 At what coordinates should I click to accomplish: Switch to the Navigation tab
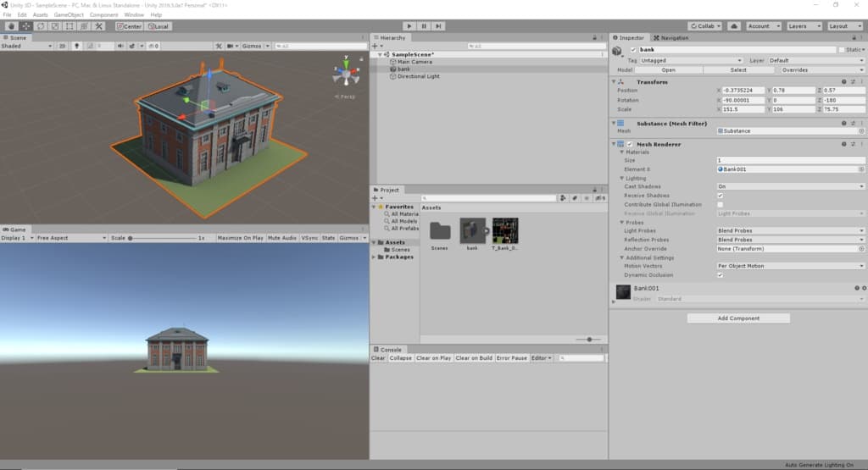point(672,38)
